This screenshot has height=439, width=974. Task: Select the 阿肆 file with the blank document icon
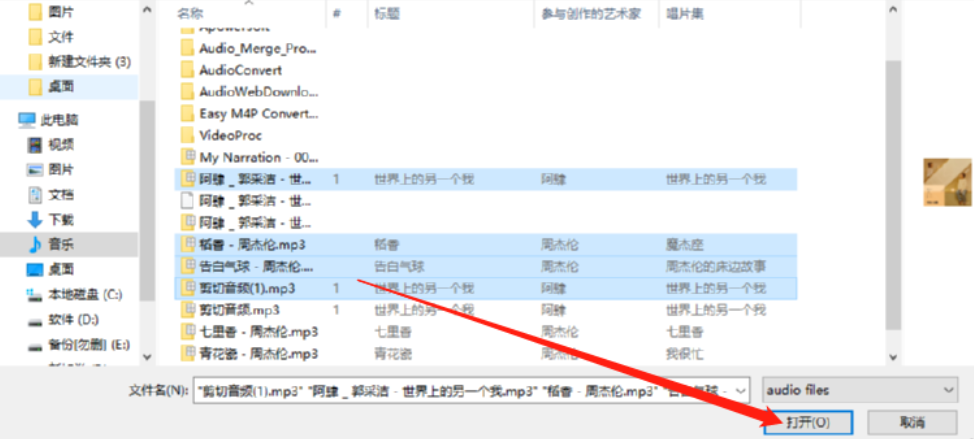tap(247, 201)
